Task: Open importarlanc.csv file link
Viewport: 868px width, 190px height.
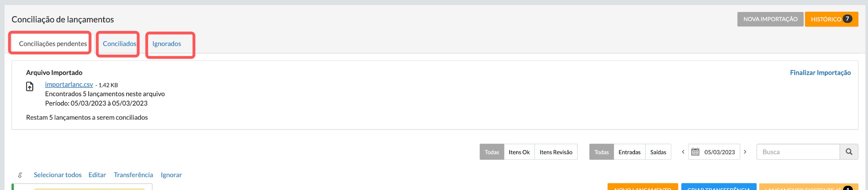Action: pos(69,85)
